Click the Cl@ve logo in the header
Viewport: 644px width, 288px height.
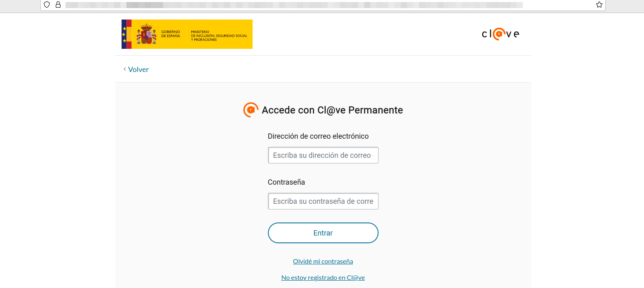(500, 34)
